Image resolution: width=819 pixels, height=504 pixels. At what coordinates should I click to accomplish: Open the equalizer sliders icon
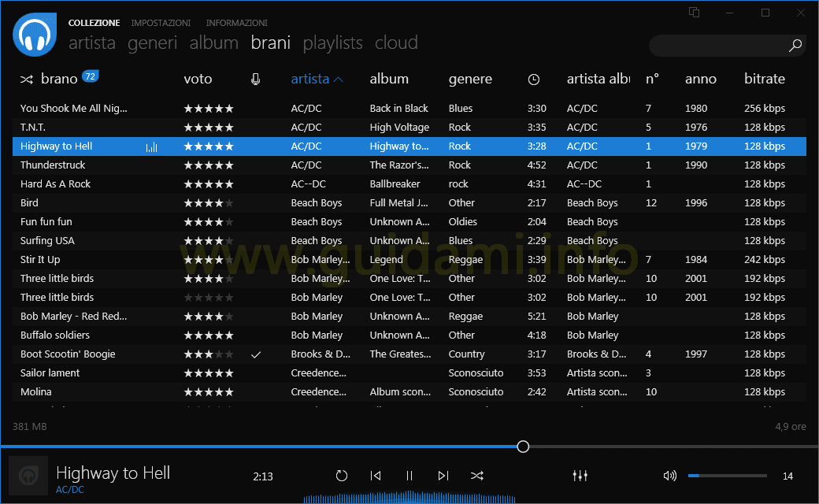coord(580,476)
